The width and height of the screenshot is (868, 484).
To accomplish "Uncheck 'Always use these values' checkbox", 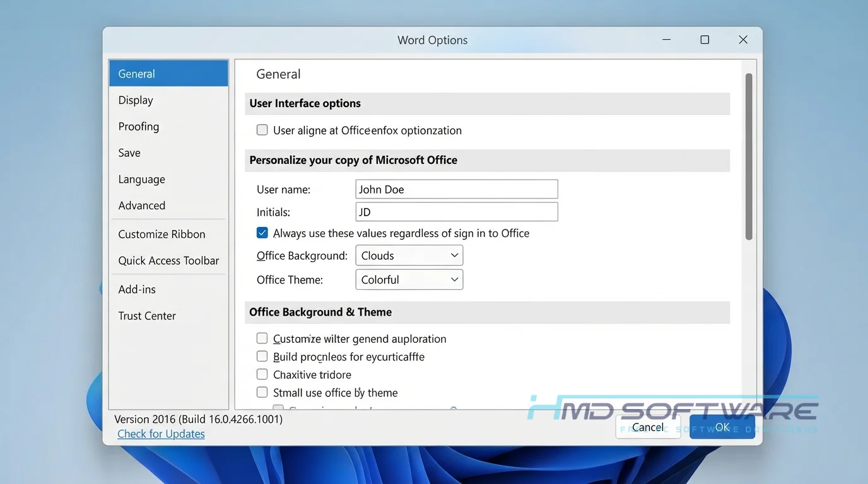I will point(262,233).
